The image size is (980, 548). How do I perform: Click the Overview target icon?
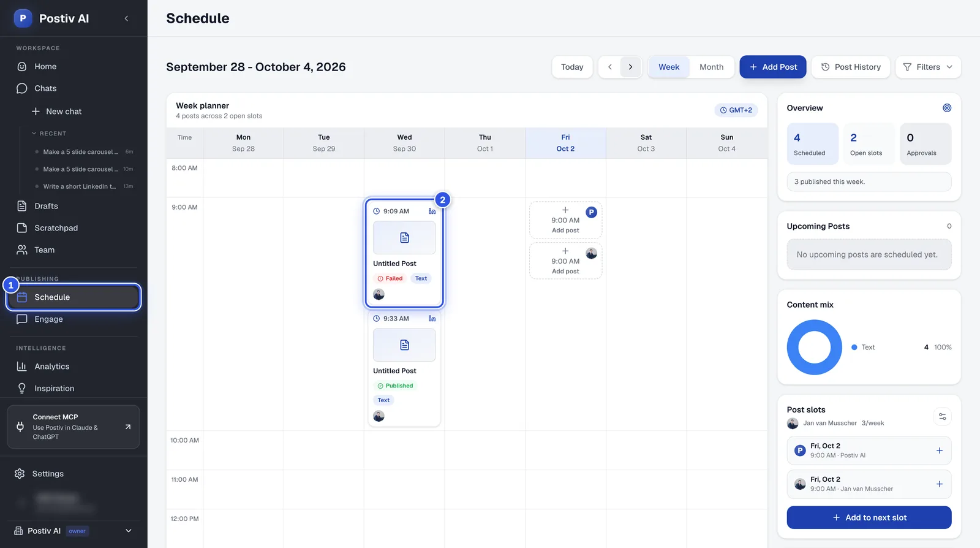(947, 108)
